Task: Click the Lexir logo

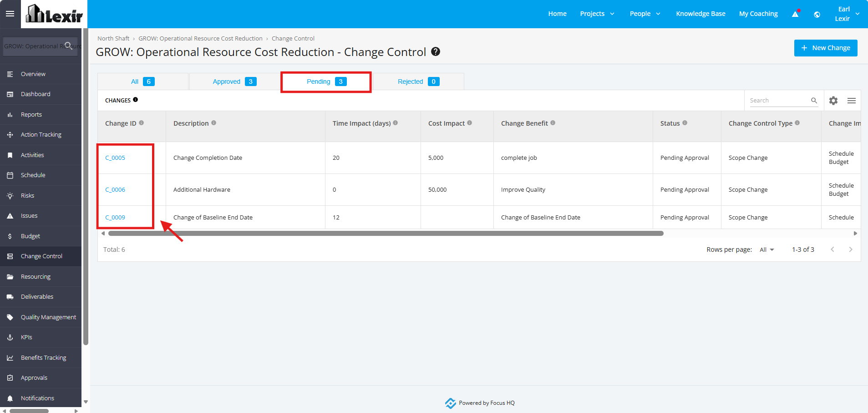Action: click(x=54, y=14)
